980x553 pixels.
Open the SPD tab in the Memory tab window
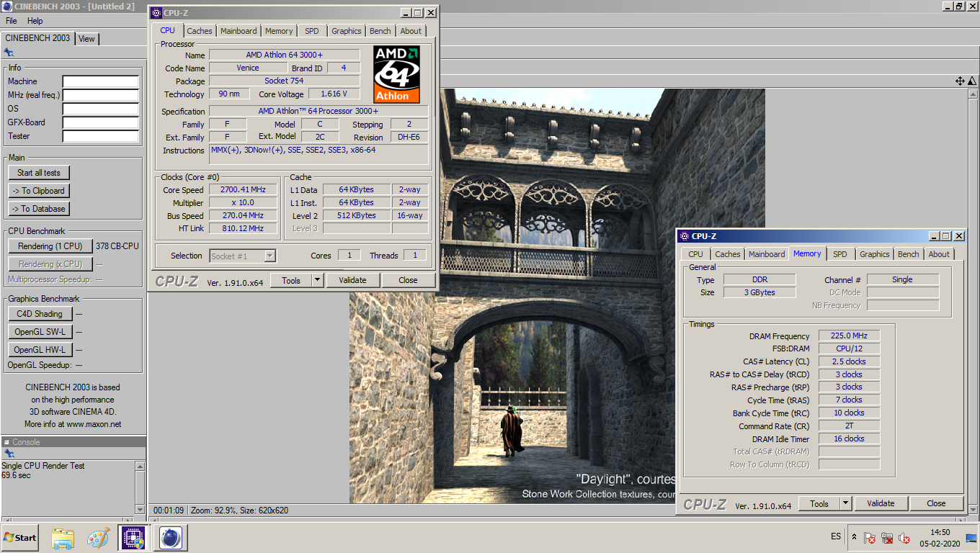(840, 254)
